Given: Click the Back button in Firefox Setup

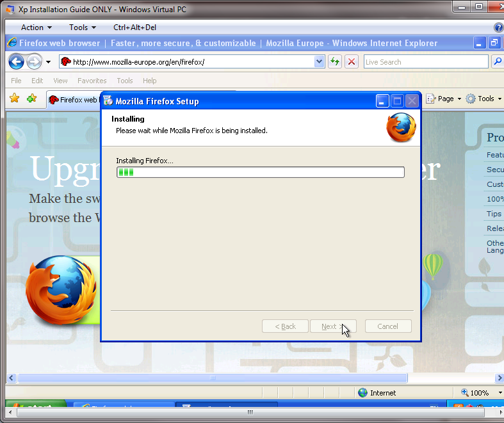Looking at the screenshot, I should click(285, 326).
